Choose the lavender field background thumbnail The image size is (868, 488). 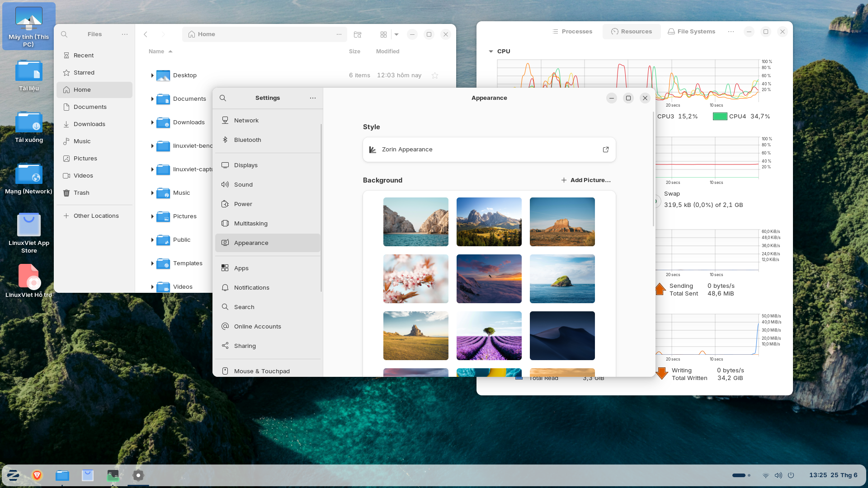(x=489, y=336)
